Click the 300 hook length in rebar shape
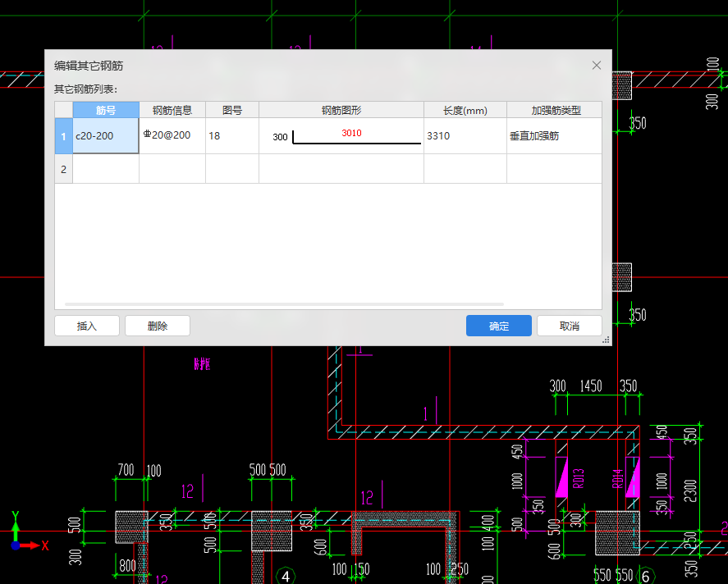The width and height of the screenshot is (728, 584). coord(280,137)
